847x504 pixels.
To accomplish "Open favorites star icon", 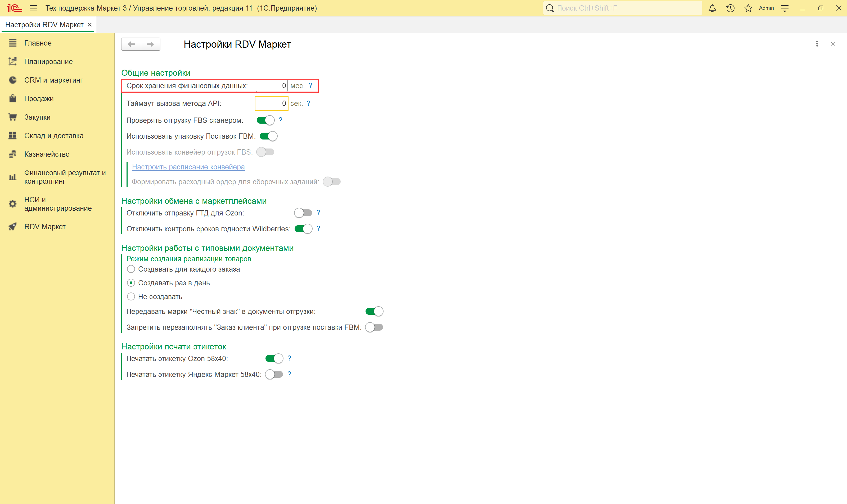I will (x=748, y=8).
